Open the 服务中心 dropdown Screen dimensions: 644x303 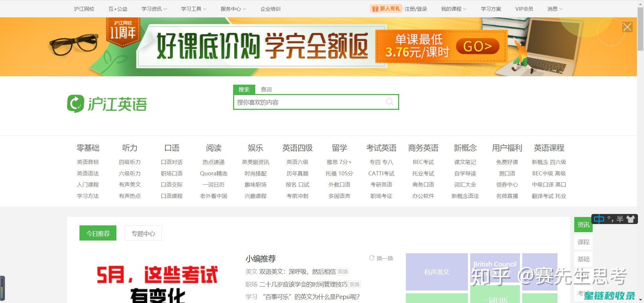click(x=233, y=9)
